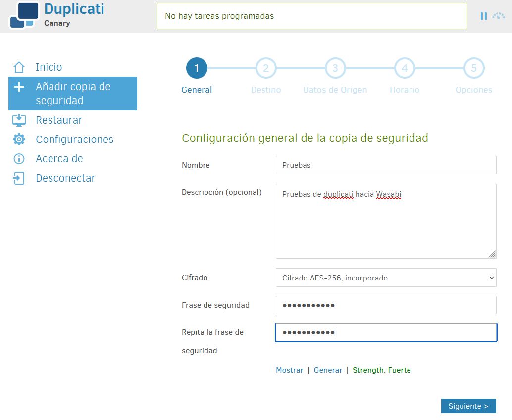Image resolution: width=512 pixels, height=420 pixels.
Task: Click the plus icon for adding backup
Action: click(x=19, y=87)
